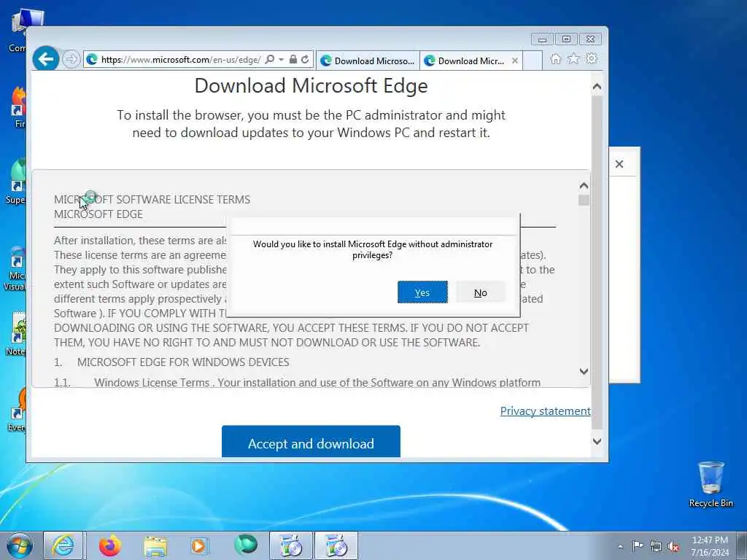Image resolution: width=747 pixels, height=560 pixels.
Task: Click page scrollbar up arrow
Action: point(597,87)
